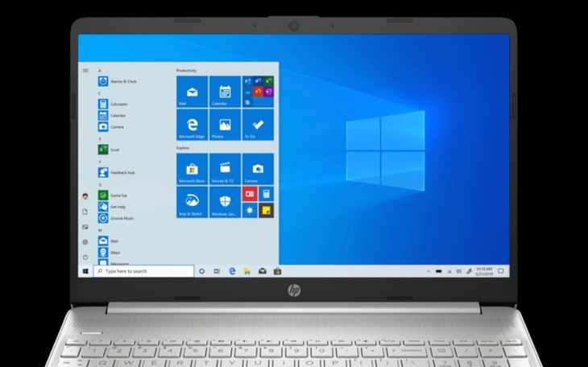
Task: Show hidden system tray icons chevron
Action: point(429,271)
